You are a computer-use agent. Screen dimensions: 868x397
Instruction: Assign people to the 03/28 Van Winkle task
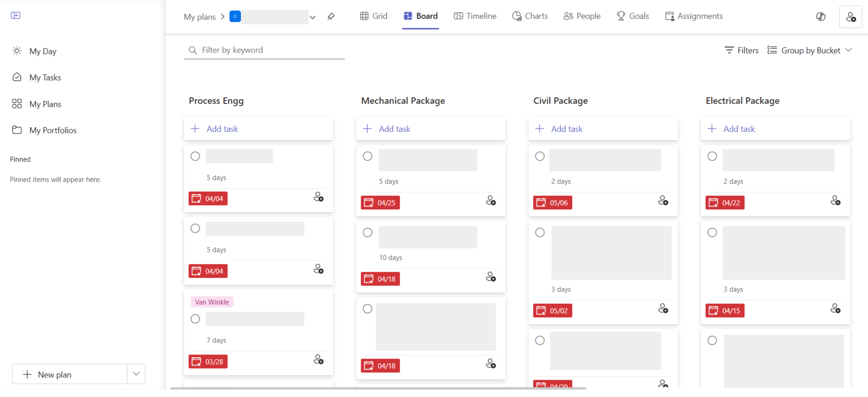coord(318,360)
